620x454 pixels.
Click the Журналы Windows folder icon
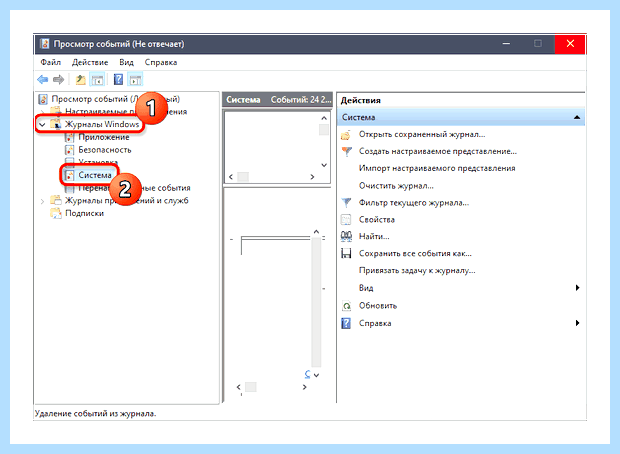coord(56,124)
